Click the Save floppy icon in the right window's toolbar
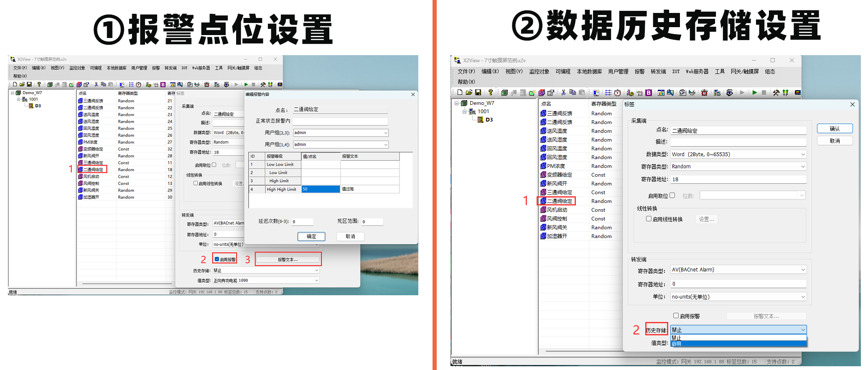Image resolution: width=868 pixels, height=370 pixels. tap(478, 92)
